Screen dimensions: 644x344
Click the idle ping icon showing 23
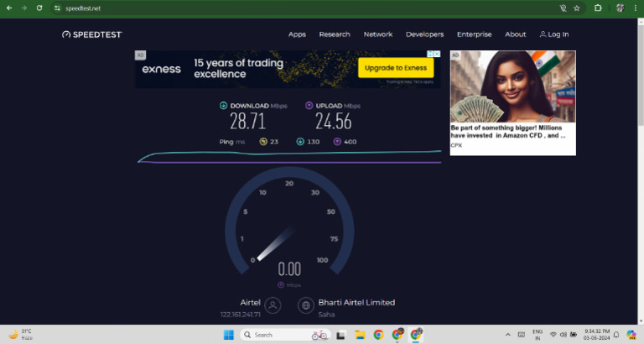(x=263, y=142)
